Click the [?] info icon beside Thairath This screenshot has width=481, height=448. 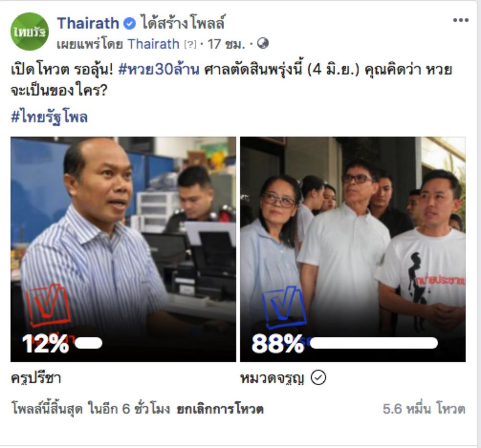190,45
